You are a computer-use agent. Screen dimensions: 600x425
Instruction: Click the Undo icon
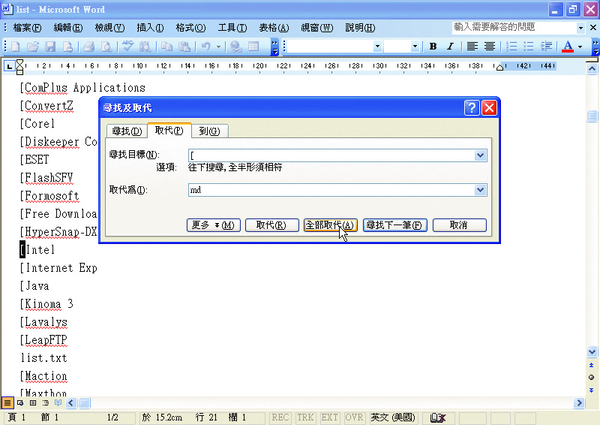(x=206, y=47)
